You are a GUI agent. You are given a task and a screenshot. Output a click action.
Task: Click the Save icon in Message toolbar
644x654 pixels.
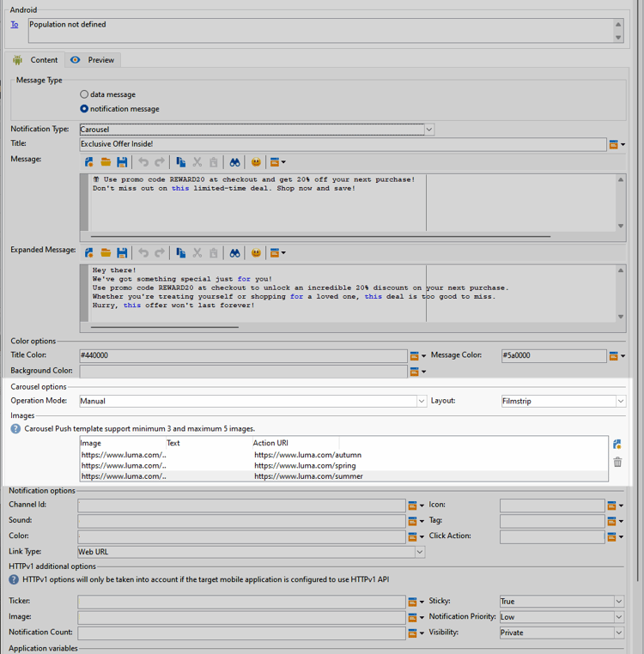(x=122, y=162)
